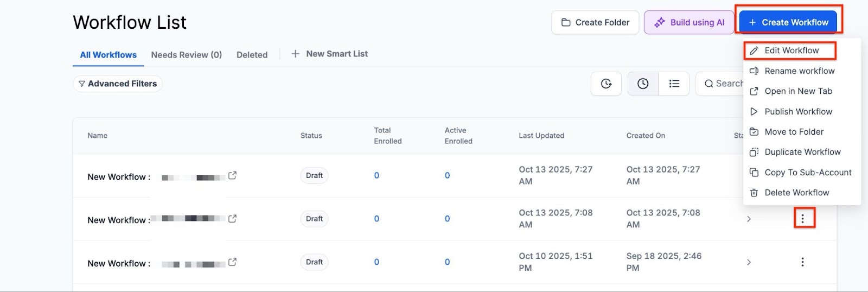Viewport: 868px width, 292px height.
Task: Choose Edit Workflow from the menu
Action: pyautogui.click(x=791, y=50)
